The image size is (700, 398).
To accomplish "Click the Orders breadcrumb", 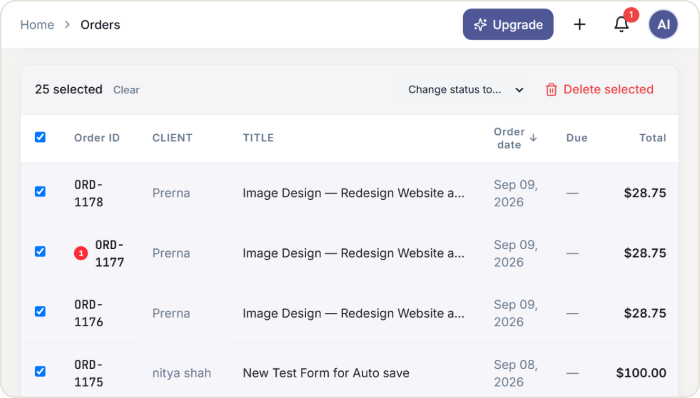I will (100, 25).
